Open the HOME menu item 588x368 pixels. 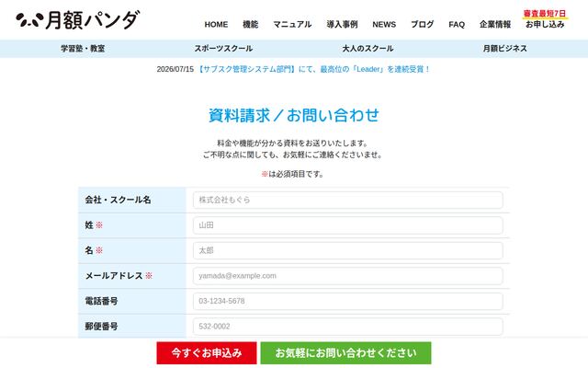click(x=216, y=25)
